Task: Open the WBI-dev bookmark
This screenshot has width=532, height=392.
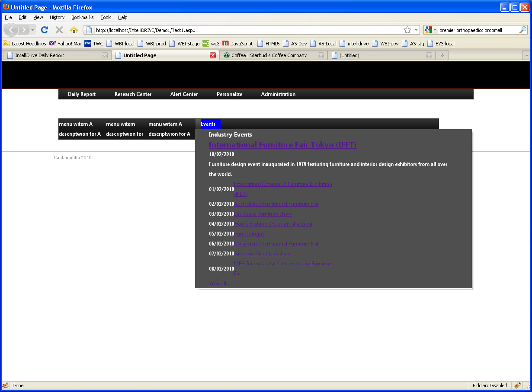Action: [x=385, y=43]
